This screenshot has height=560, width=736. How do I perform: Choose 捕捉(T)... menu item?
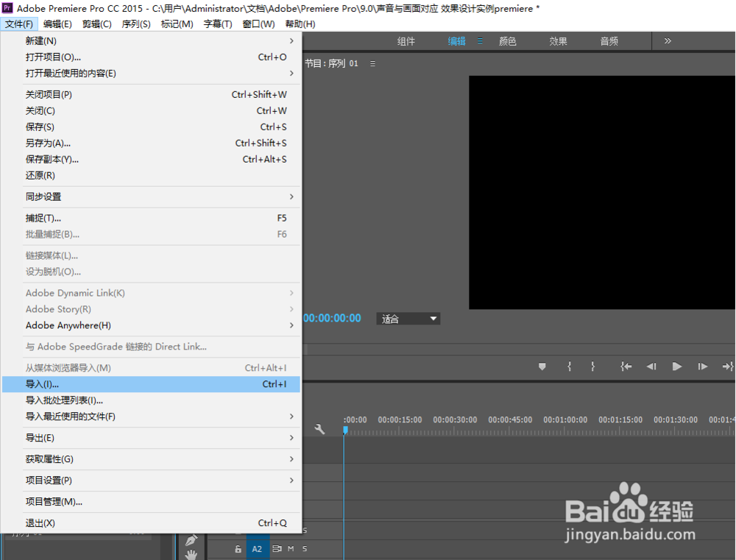pyautogui.click(x=151, y=218)
